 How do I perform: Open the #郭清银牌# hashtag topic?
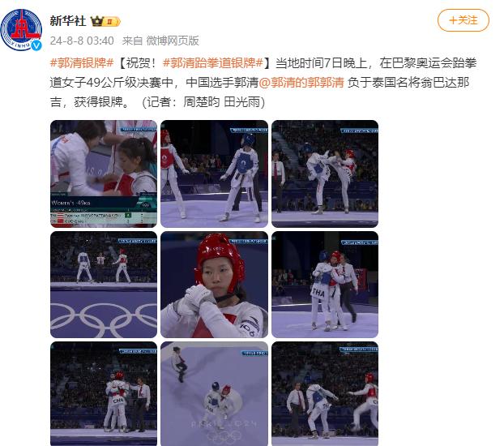coord(82,62)
